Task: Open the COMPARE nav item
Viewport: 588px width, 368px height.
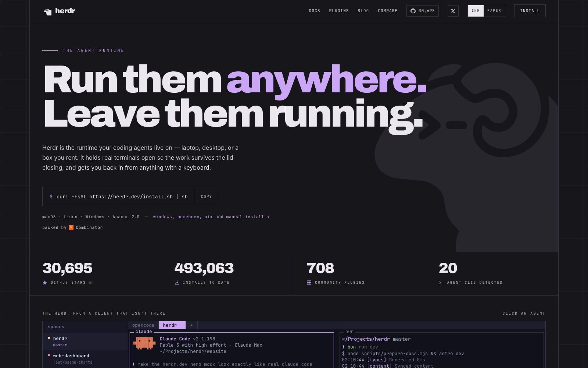Action: tap(388, 11)
